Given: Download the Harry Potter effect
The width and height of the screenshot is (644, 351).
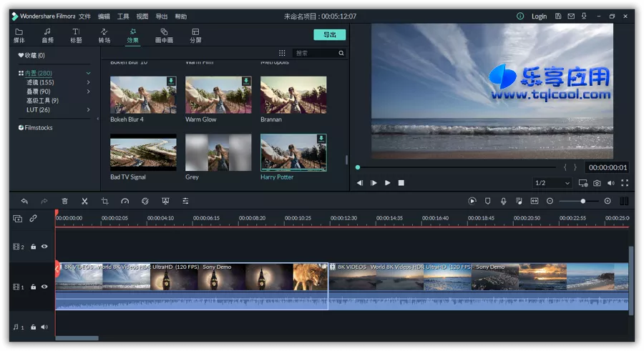Looking at the screenshot, I should pyautogui.click(x=321, y=139).
